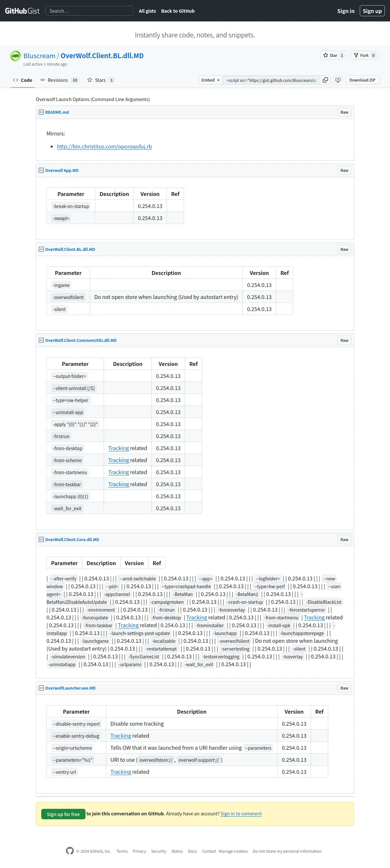Click the Sign up for free button
Screen dimensions: 390x868
(x=63, y=814)
